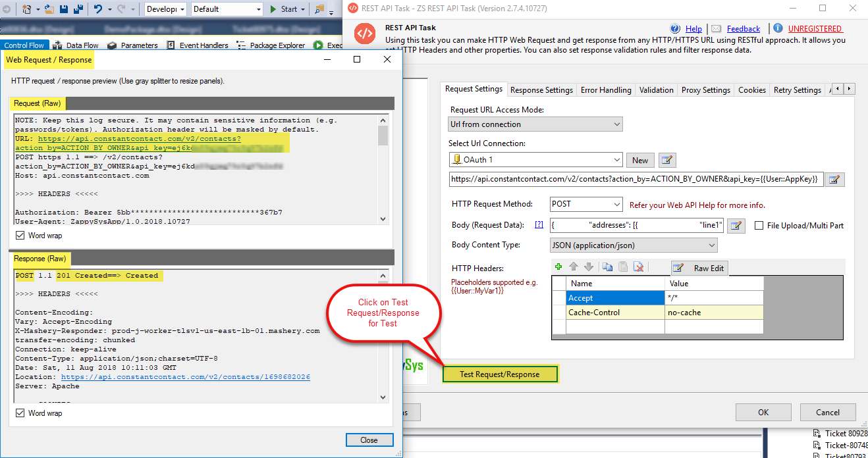Image resolution: width=868 pixels, height=458 pixels.
Task: Click the Undo arrow icon
Action: 98,9
